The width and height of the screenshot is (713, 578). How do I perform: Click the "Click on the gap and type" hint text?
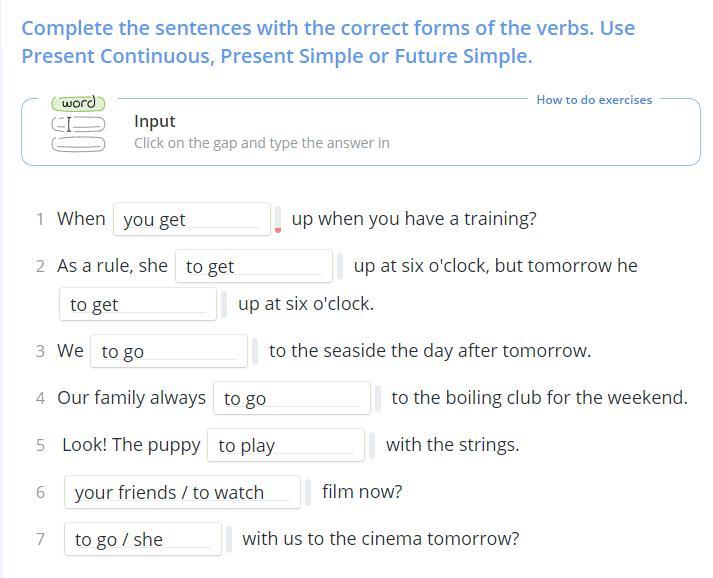(262, 143)
